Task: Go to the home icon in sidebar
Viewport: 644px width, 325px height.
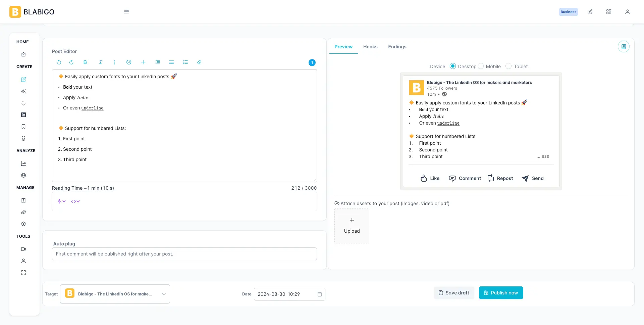Action: pos(23,54)
